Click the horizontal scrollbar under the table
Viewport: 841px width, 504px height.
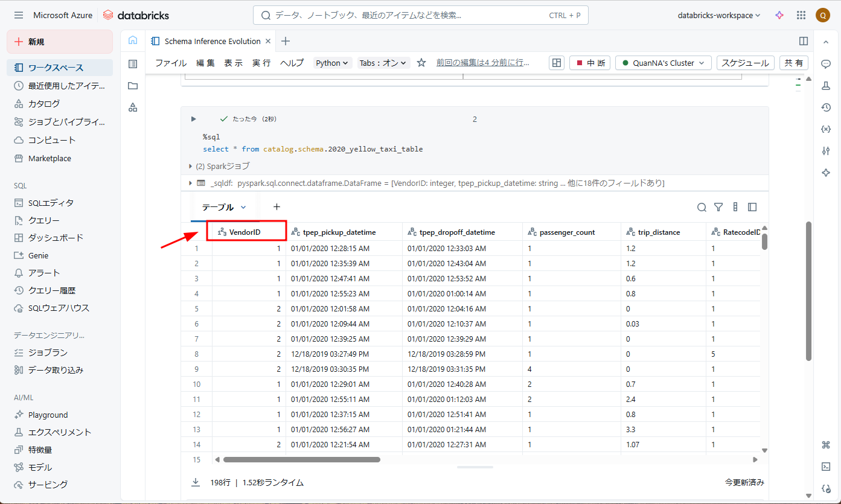(302, 459)
